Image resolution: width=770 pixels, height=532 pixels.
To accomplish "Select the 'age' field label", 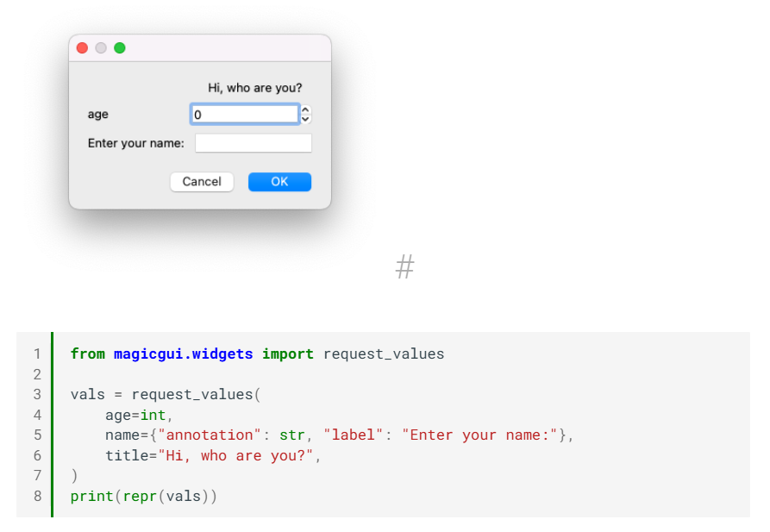I will click(97, 114).
